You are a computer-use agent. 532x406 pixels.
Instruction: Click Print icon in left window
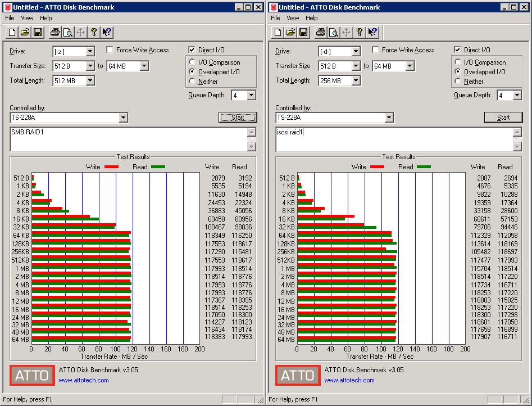[55, 32]
